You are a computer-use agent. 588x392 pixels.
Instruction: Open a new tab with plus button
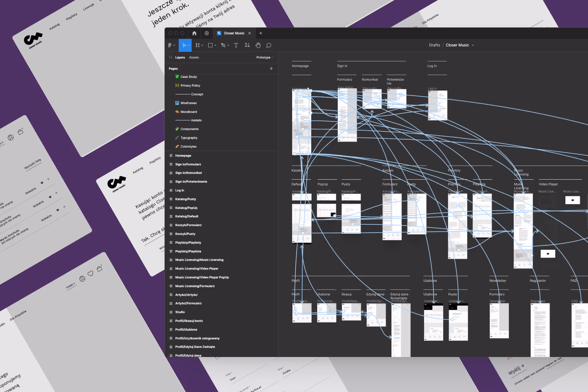coord(261,33)
